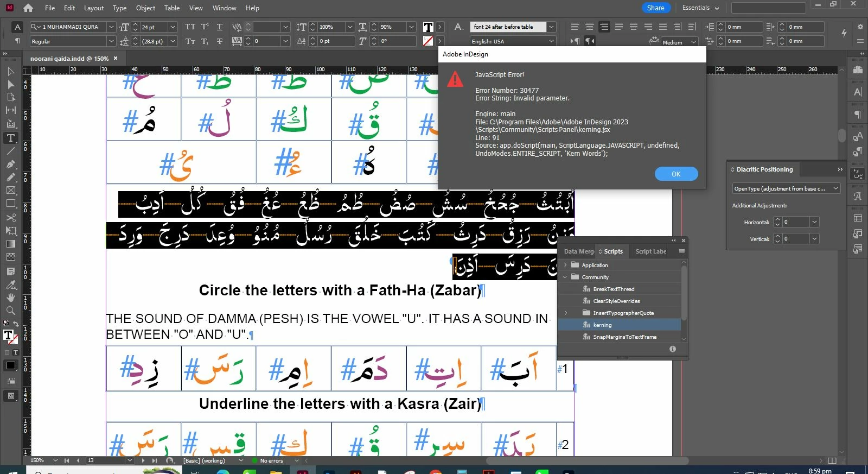Select the Line tool

click(x=10, y=151)
